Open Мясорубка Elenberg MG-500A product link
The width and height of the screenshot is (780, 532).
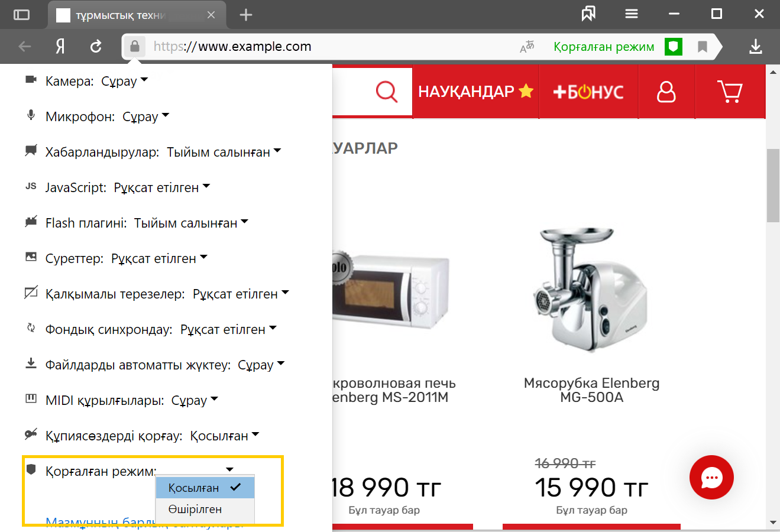(591, 390)
